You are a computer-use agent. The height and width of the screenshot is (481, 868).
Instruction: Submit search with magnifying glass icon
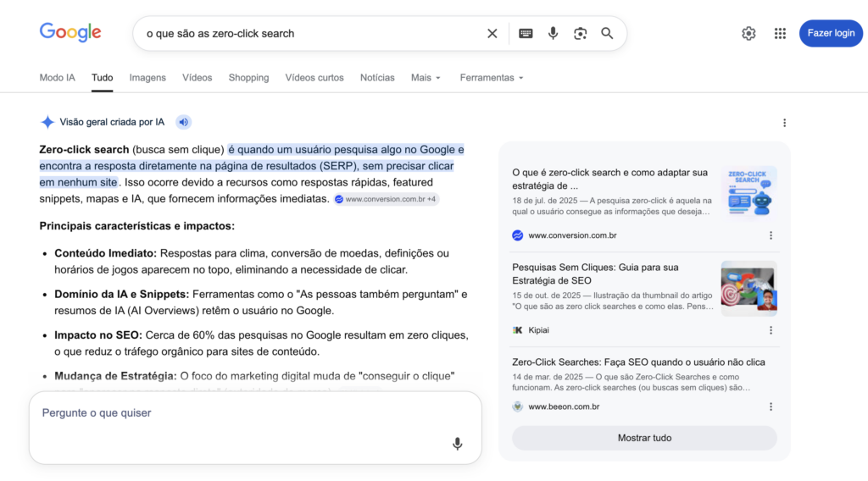click(607, 33)
